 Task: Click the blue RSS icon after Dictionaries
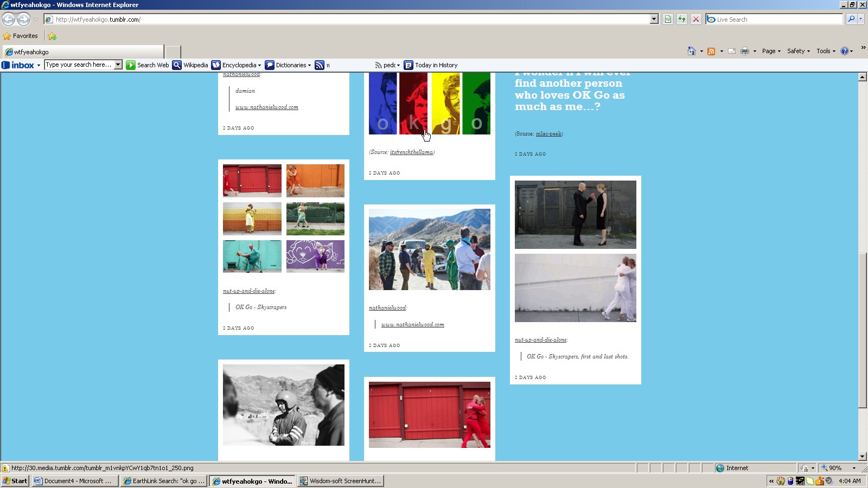[x=320, y=65]
